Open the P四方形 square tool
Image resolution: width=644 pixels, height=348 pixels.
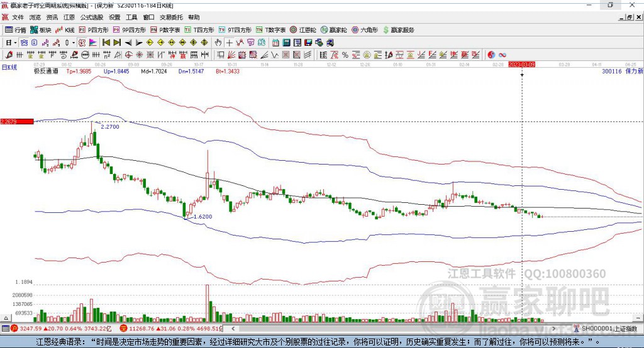click(93, 30)
